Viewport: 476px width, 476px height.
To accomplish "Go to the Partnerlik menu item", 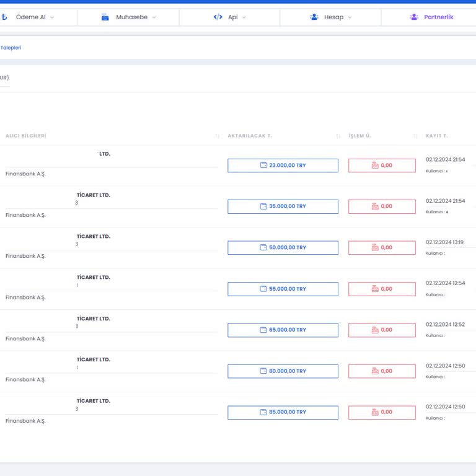I will 438,17.
